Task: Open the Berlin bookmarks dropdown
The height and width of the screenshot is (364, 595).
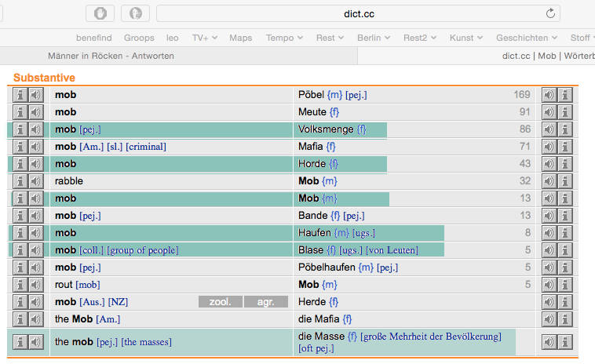Action: point(374,38)
